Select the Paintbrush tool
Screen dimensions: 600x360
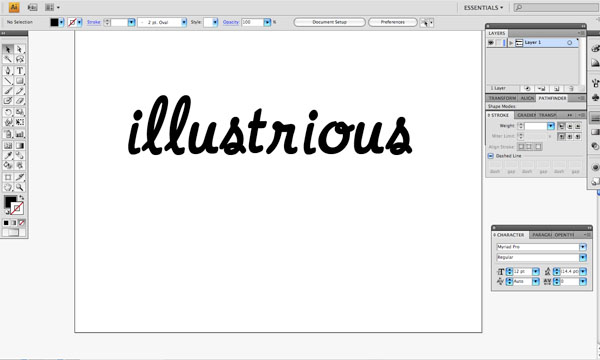(8, 91)
